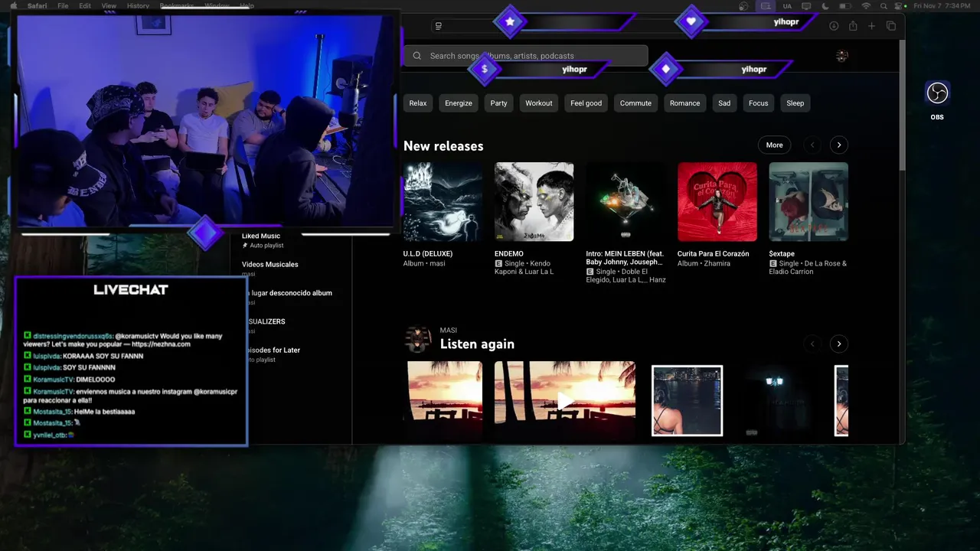The image size is (980, 551).
Task: Click the More button for New releases
Action: (774, 145)
